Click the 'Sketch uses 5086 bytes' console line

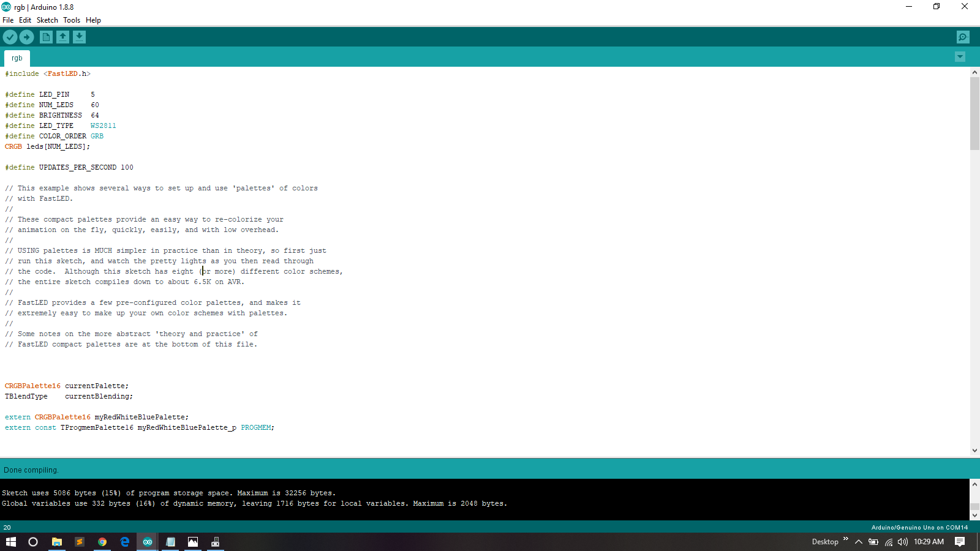(169, 493)
